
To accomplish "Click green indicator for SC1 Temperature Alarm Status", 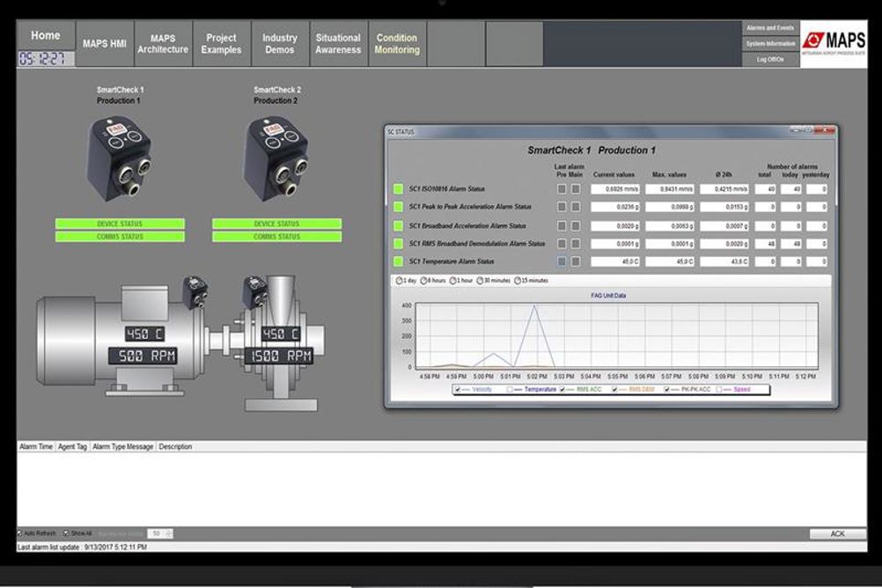I will 398,261.
